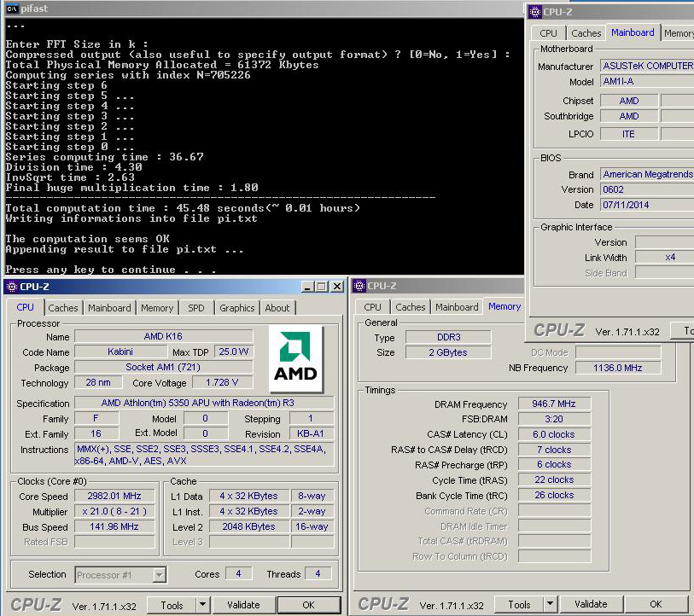Click the NB Frequency value 1136.0 MHz

click(618, 368)
